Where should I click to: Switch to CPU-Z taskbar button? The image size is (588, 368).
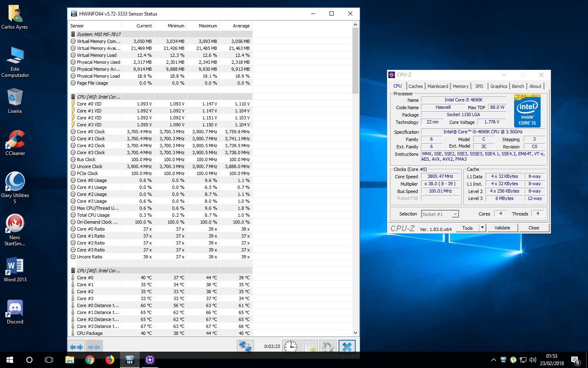(150, 360)
